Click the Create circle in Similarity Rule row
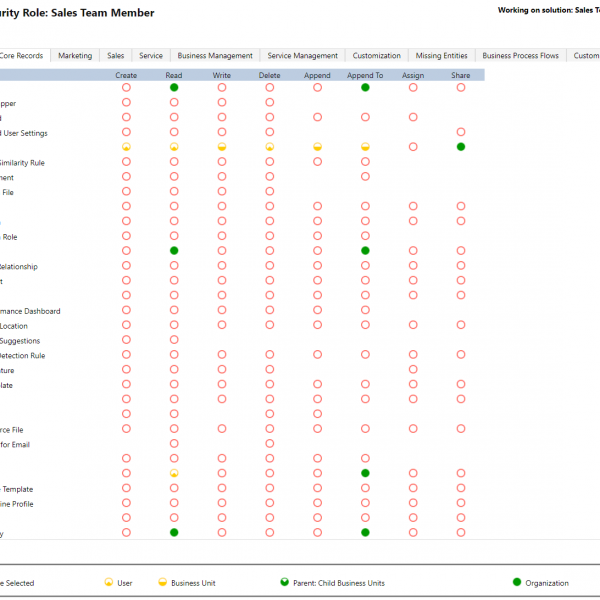The height and width of the screenshot is (600, 600). [x=126, y=162]
